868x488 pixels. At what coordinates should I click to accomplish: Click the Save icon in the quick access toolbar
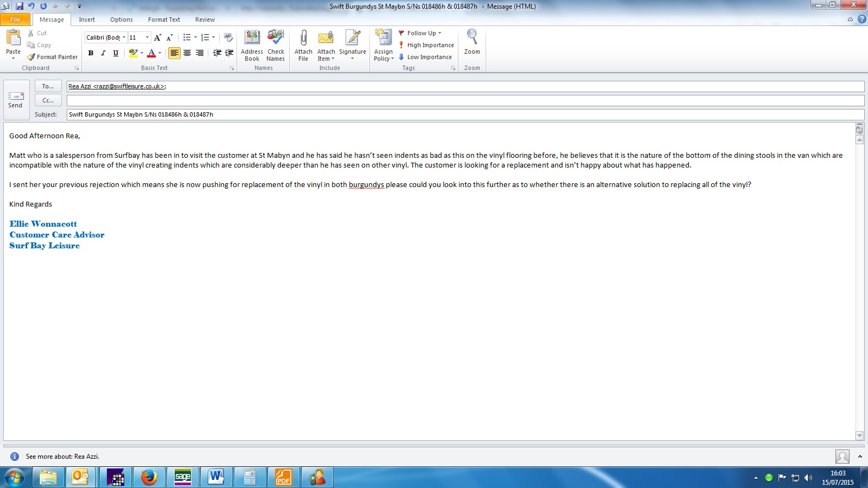coord(20,6)
